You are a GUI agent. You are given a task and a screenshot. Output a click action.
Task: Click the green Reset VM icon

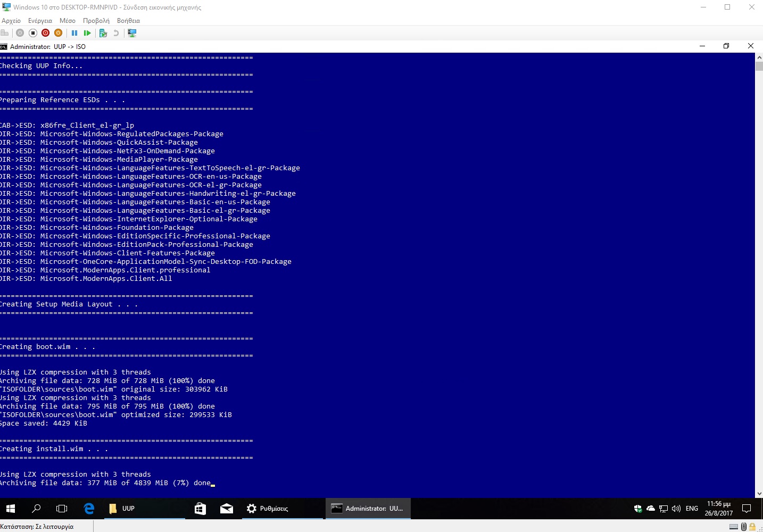coord(87,33)
